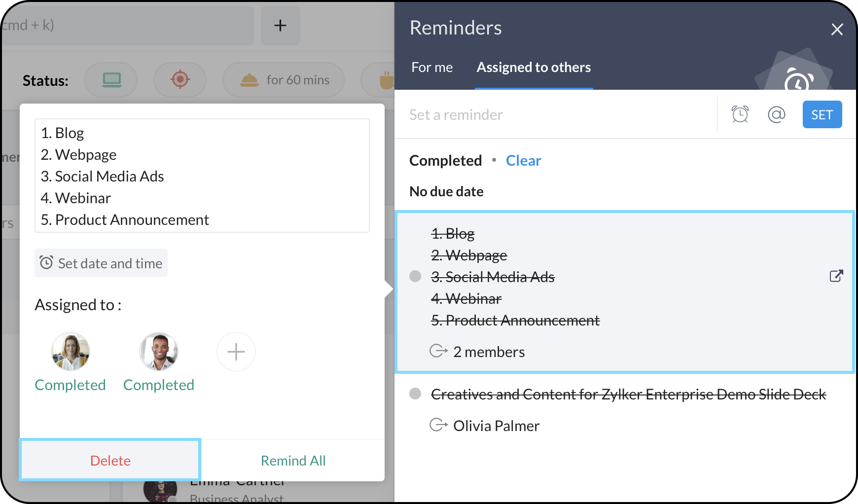
Task: Open the Assigned to others tab
Action: pyautogui.click(x=534, y=68)
